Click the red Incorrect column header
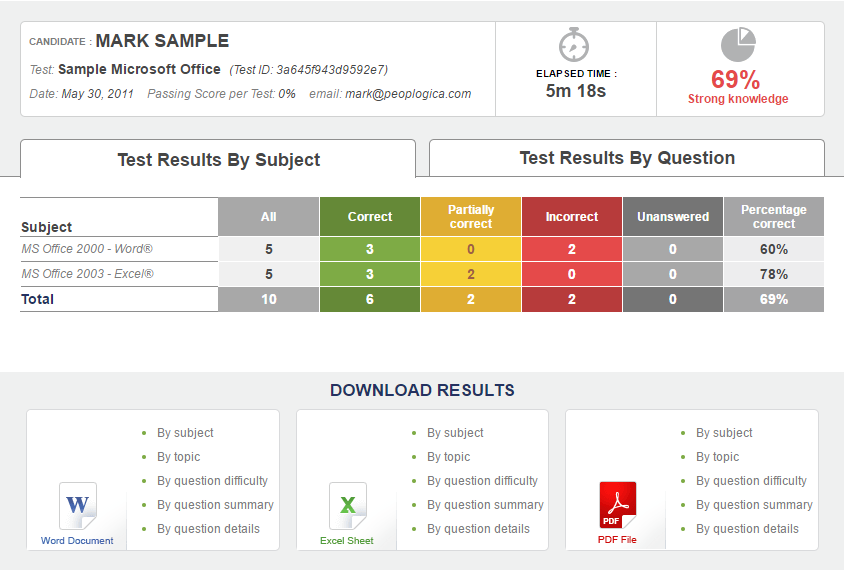 [572, 216]
